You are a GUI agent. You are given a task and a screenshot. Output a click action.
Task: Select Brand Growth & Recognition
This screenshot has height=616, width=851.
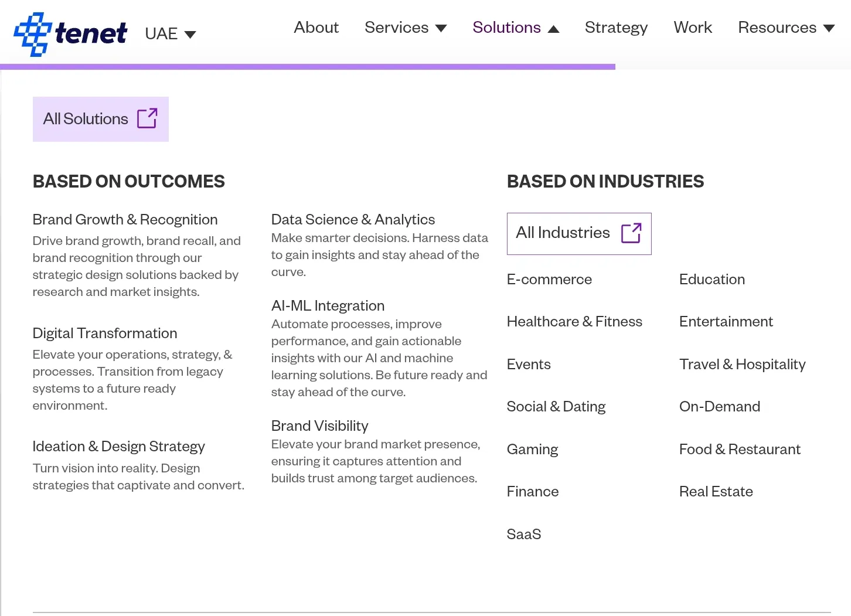(125, 220)
